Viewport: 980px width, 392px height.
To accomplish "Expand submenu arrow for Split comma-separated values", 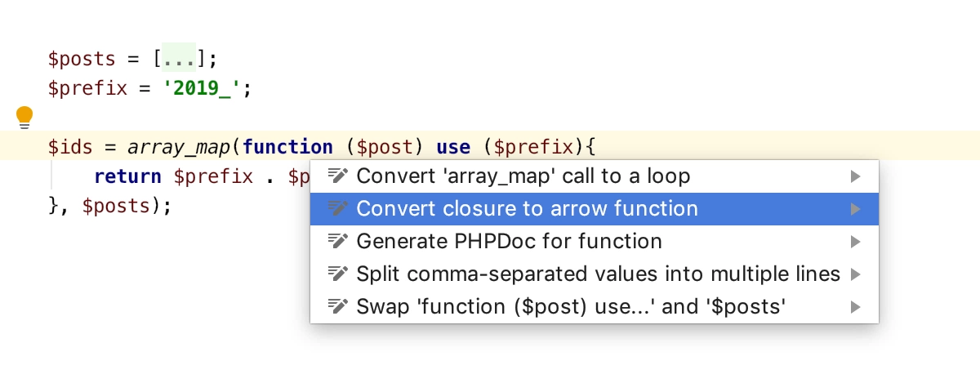I will coord(855,274).
